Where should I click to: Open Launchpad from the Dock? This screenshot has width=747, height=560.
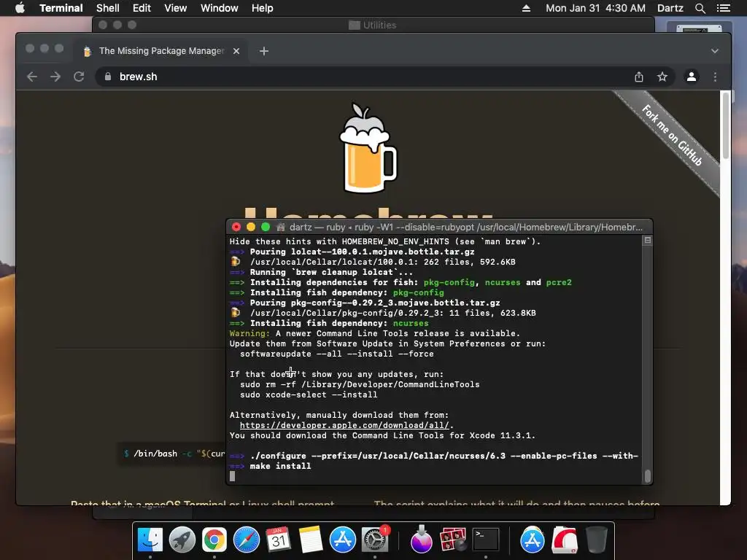(182, 540)
